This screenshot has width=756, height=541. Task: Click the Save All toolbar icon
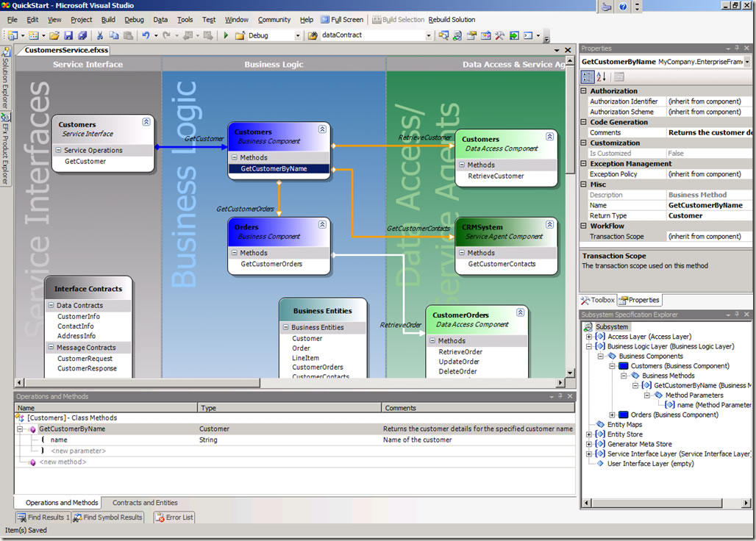(82, 35)
